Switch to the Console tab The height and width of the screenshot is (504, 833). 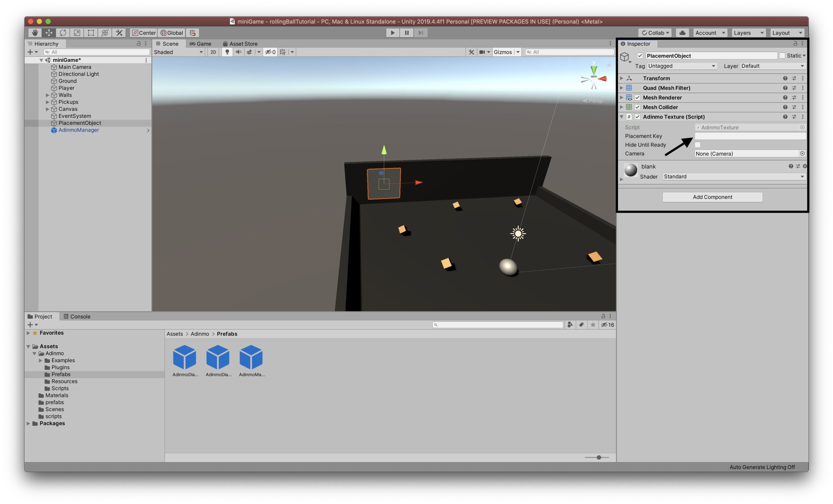(x=77, y=316)
